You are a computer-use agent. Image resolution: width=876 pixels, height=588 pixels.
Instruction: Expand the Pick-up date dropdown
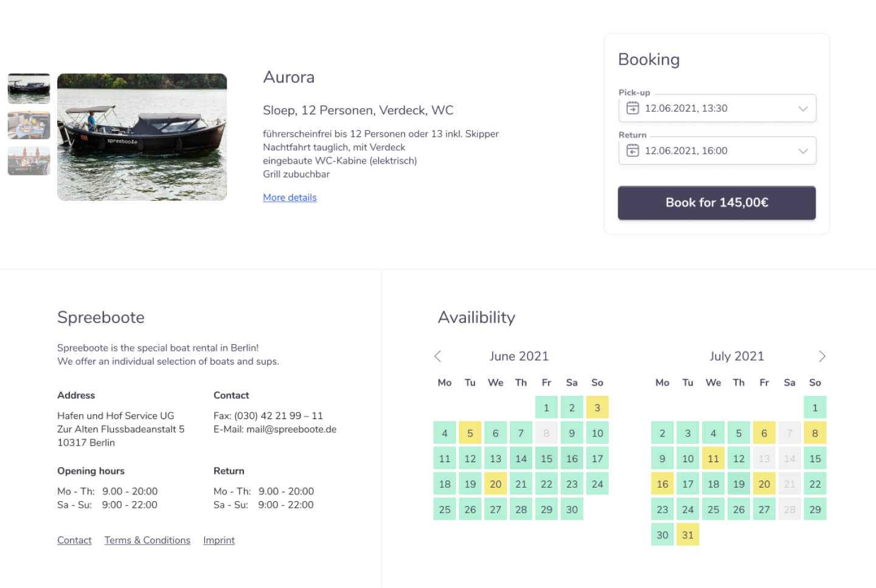point(802,108)
